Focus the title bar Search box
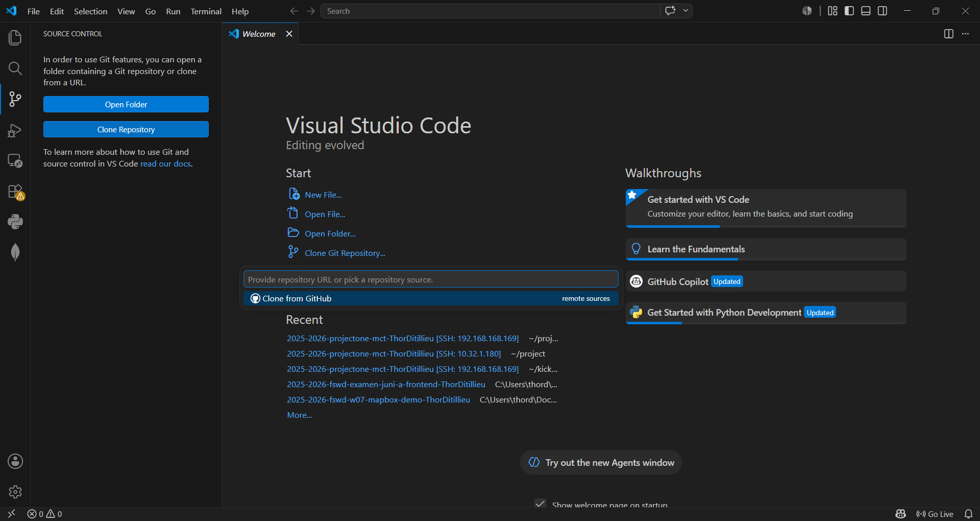The height and width of the screenshot is (521, 980). point(490,11)
